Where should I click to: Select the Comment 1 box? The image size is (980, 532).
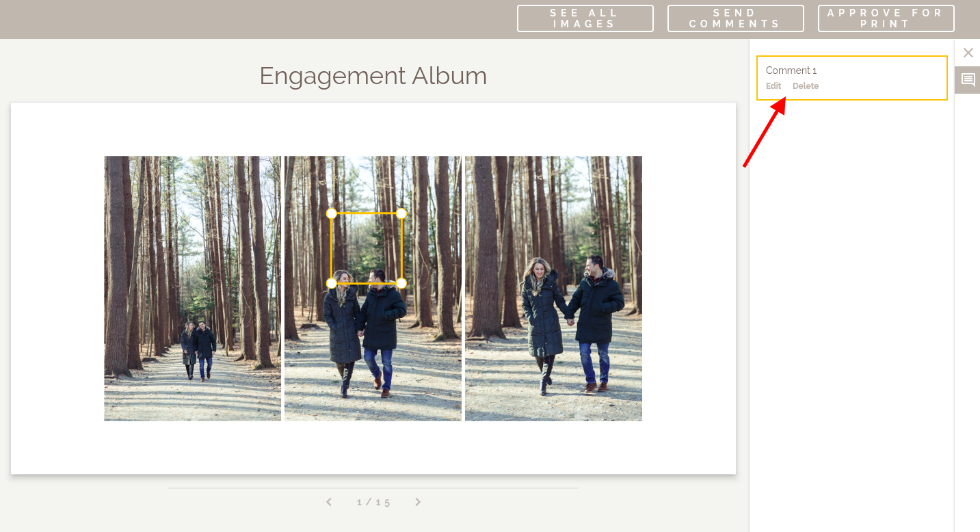(852, 78)
